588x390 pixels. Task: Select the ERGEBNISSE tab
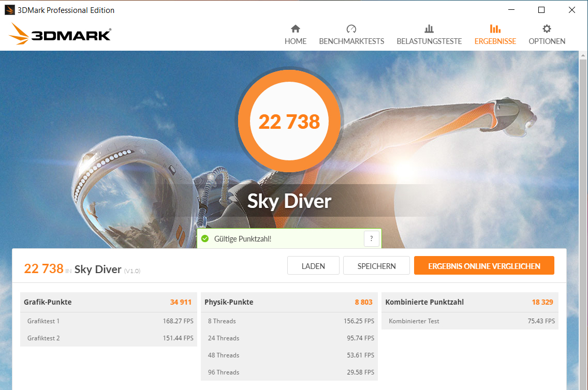pyautogui.click(x=495, y=35)
